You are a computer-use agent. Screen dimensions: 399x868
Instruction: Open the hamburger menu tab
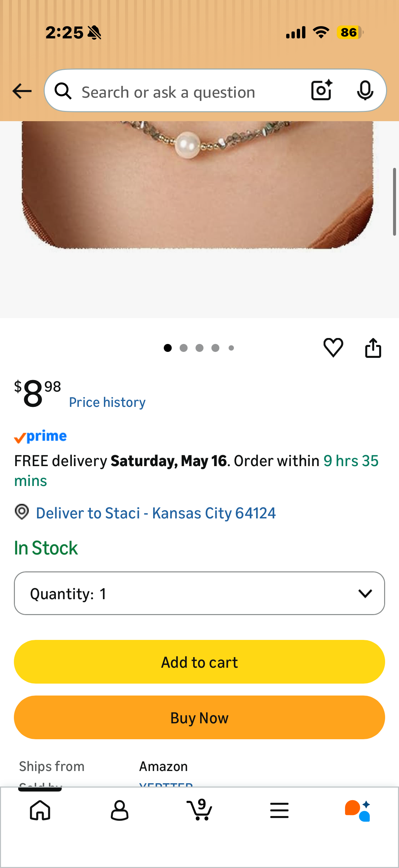pos(279,810)
